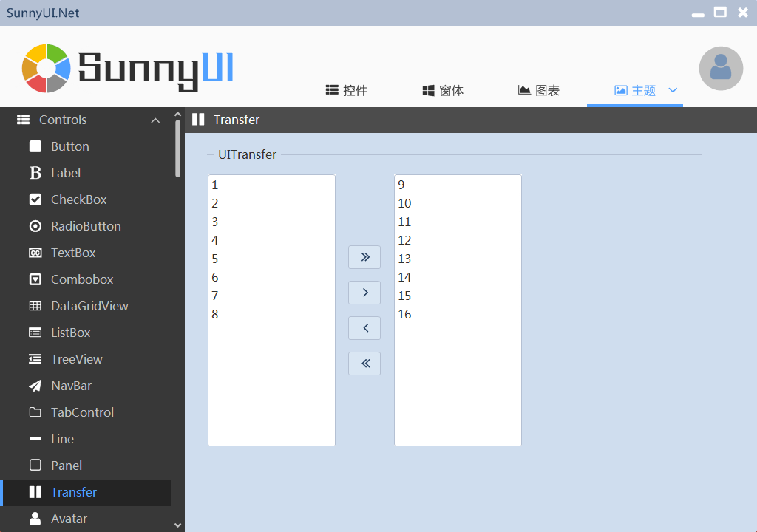Switch to the 窗体 tab
This screenshot has height=532, width=757.
[x=442, y=89]
